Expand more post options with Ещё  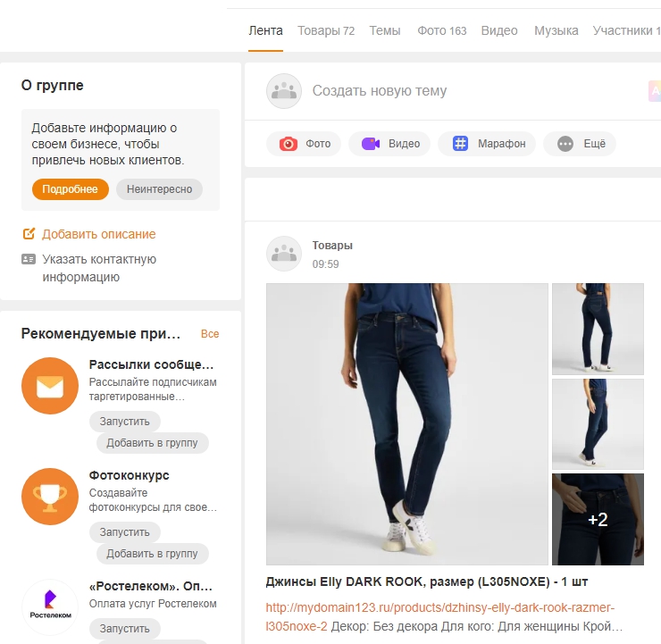580,144
